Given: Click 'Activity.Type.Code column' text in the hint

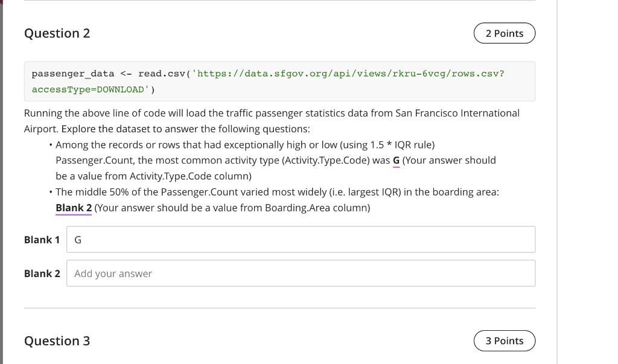Looking at the screenshot, I should click(x=189, y=176).
